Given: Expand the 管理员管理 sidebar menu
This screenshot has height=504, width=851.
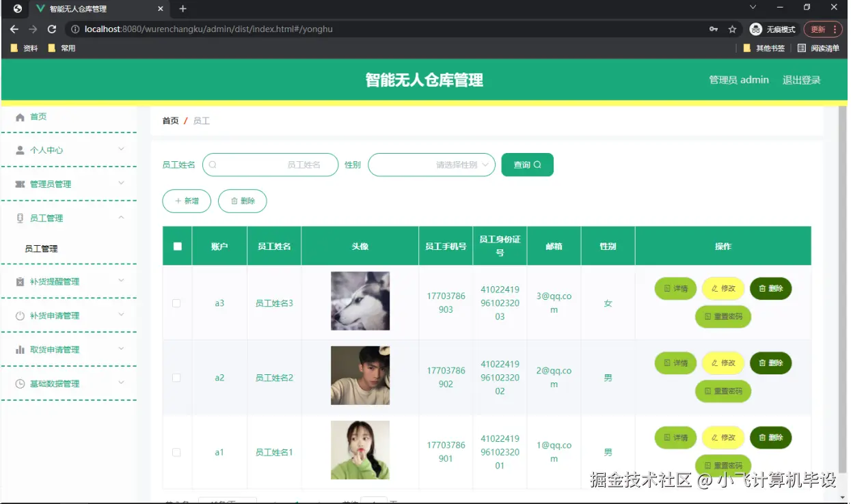Looking at the screenshot, I should (121, 183).
